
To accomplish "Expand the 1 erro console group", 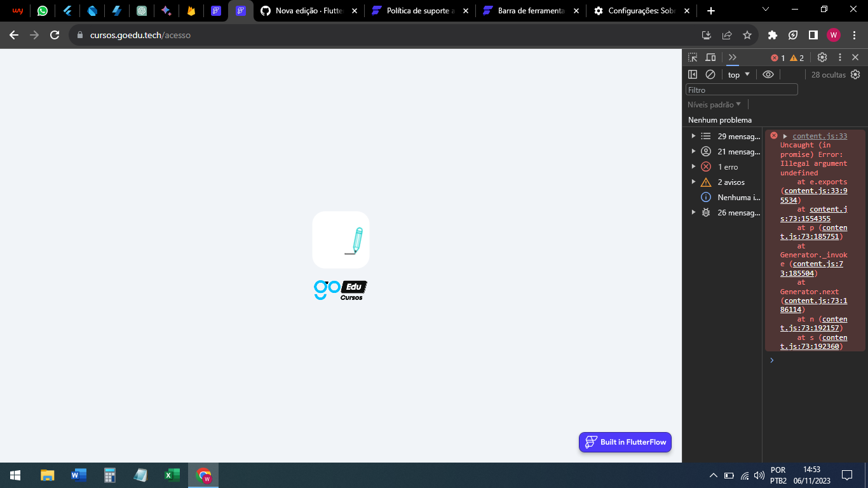I will (693, 166).
